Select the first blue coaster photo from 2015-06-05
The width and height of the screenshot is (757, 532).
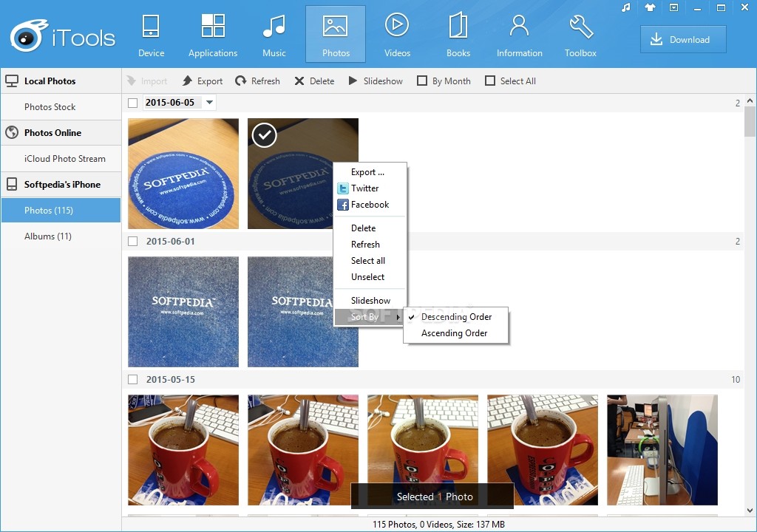point(183,174)
